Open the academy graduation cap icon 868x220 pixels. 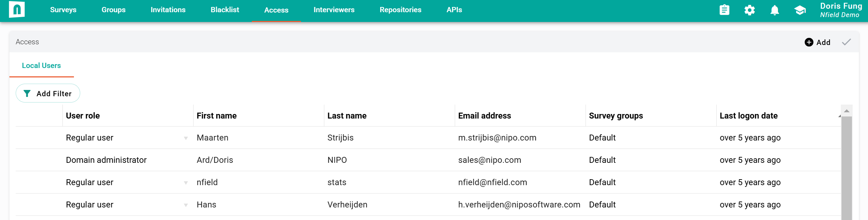[x=800, y=10]
